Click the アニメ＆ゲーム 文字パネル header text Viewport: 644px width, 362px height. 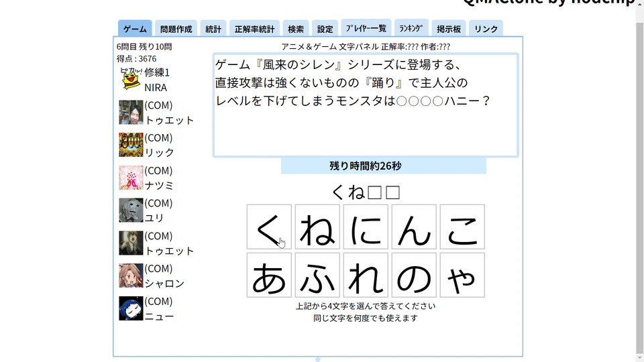point(330,47)
